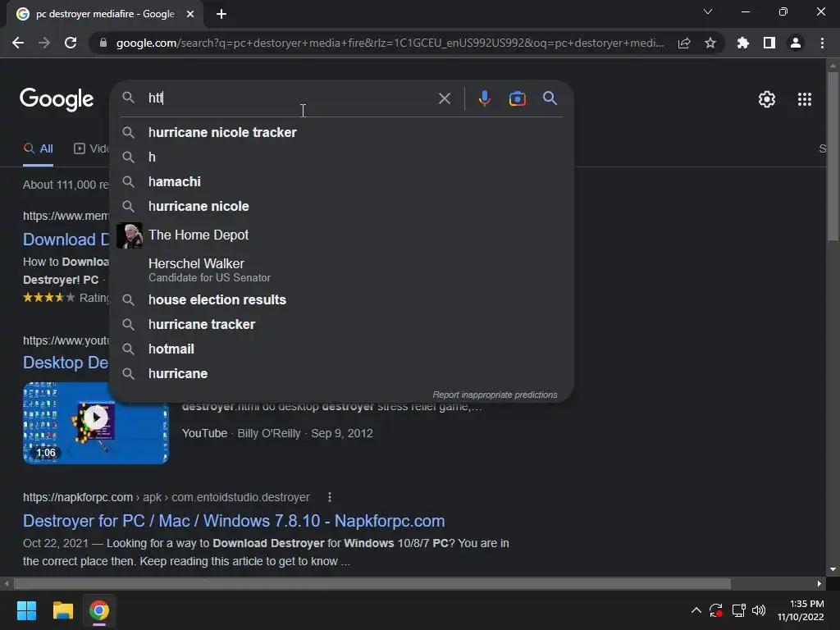Open the Download D... result title link
The height and width of the screenshot is (630, 840).
[x=66, y=240]
